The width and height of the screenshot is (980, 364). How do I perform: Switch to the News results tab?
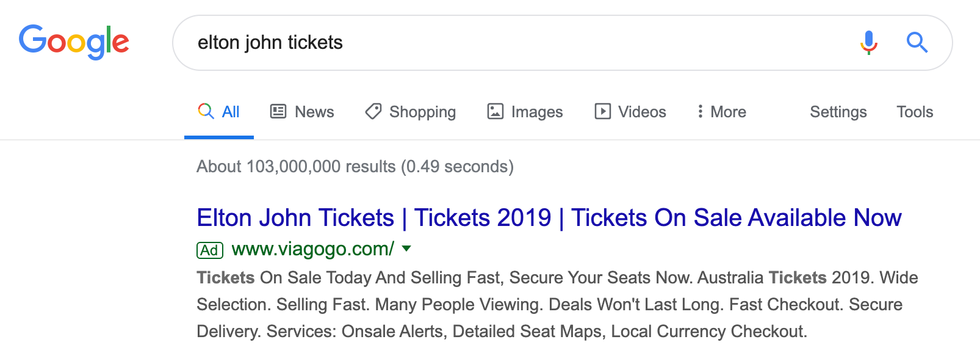[303, 112]
